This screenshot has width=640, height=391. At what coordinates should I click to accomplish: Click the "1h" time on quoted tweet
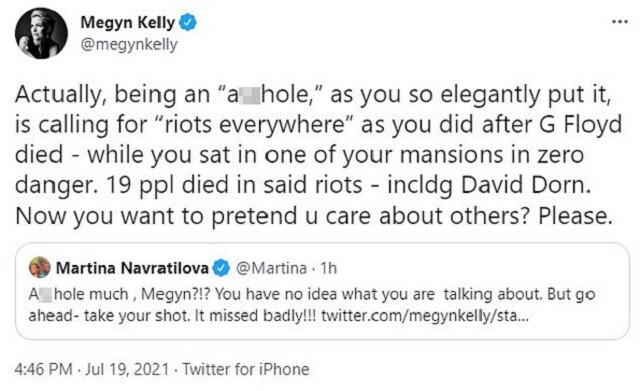click(x=328, y=268)
